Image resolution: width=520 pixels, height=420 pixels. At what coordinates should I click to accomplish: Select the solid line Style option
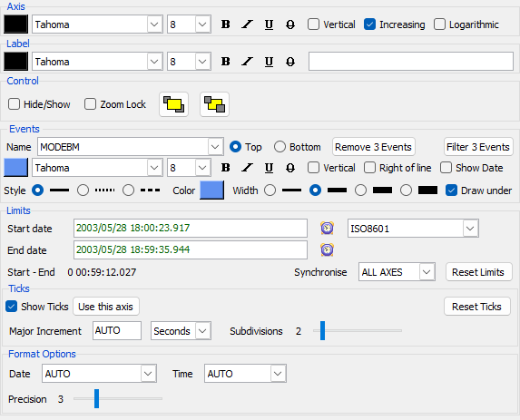[37, 190]
